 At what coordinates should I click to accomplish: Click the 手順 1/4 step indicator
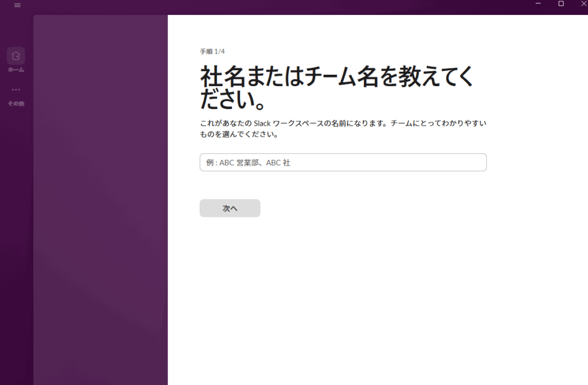212,52
